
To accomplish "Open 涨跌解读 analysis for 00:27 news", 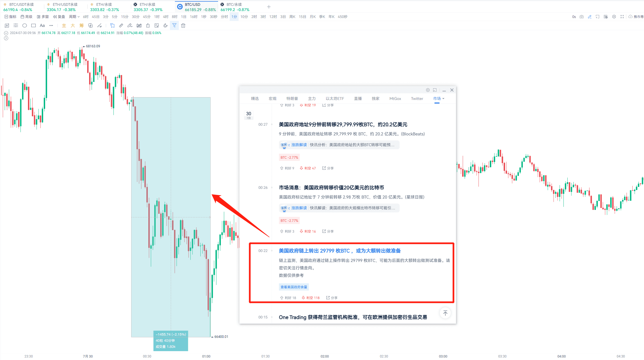I will [339, 145].
